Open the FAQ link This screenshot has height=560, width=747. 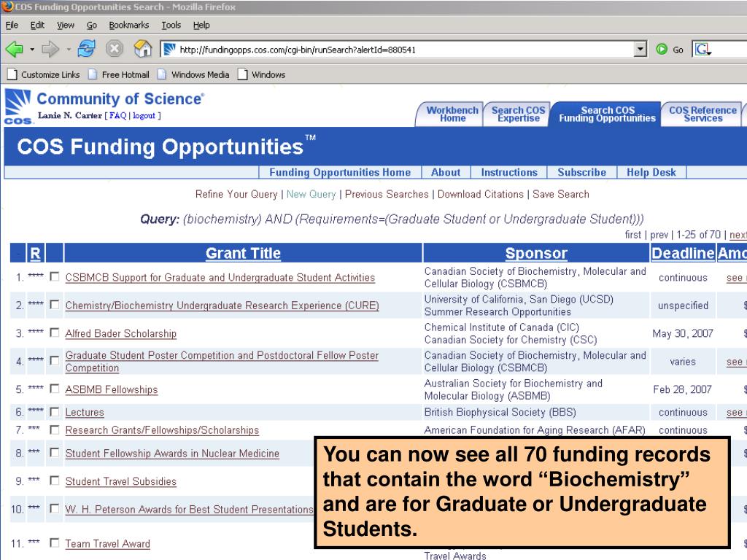click(x=117, y=116)
